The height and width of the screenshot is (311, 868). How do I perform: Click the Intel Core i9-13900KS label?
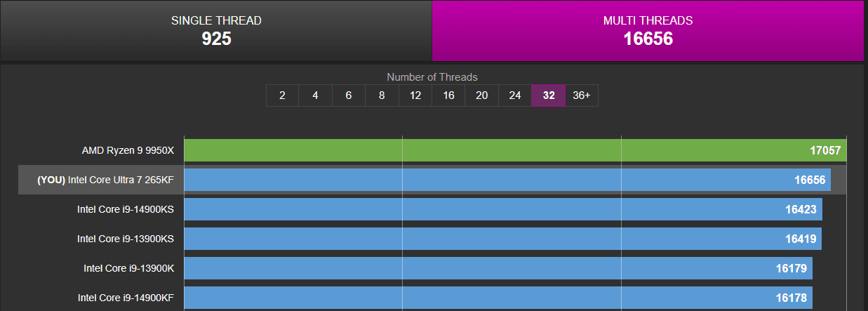[x=125, y=239]
